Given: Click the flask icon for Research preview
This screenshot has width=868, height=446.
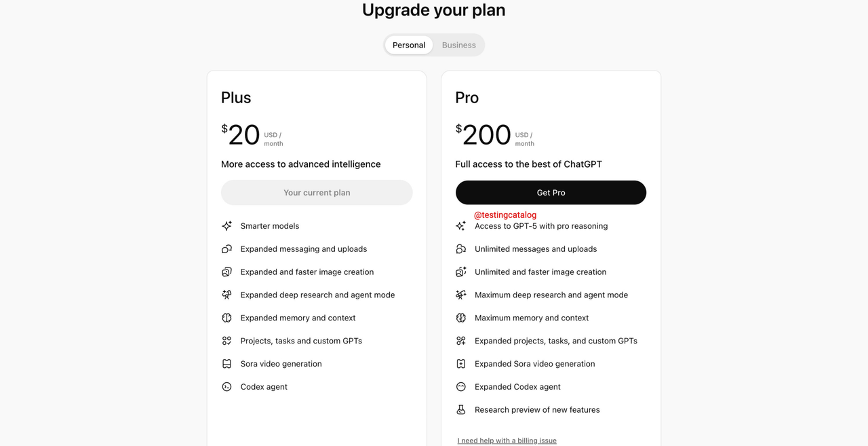Looking at the screenshot, I should [x=461, y=410].
